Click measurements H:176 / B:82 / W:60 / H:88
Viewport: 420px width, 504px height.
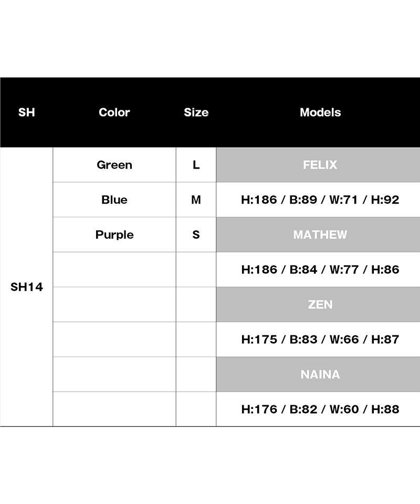click(320, 409)
